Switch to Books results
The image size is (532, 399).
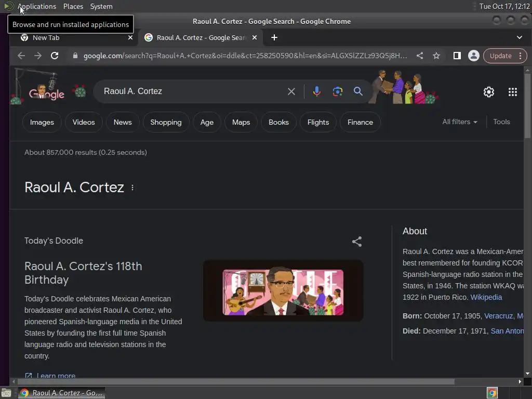(x=278, y=122)
